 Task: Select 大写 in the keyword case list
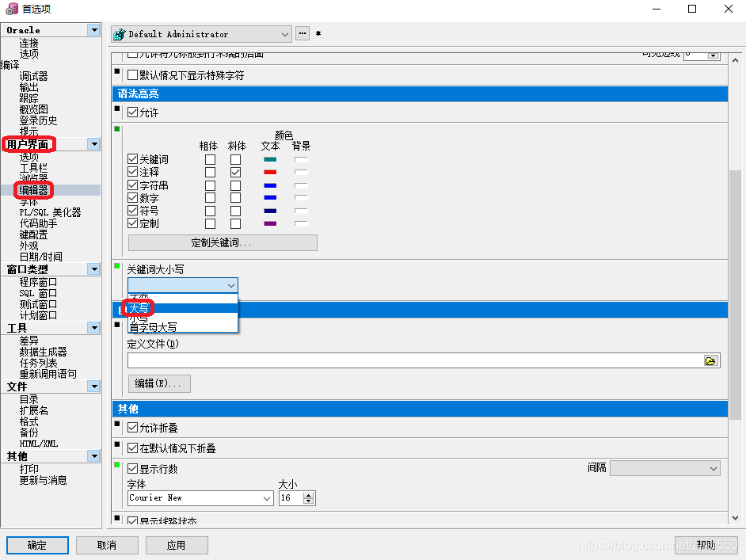183,308
